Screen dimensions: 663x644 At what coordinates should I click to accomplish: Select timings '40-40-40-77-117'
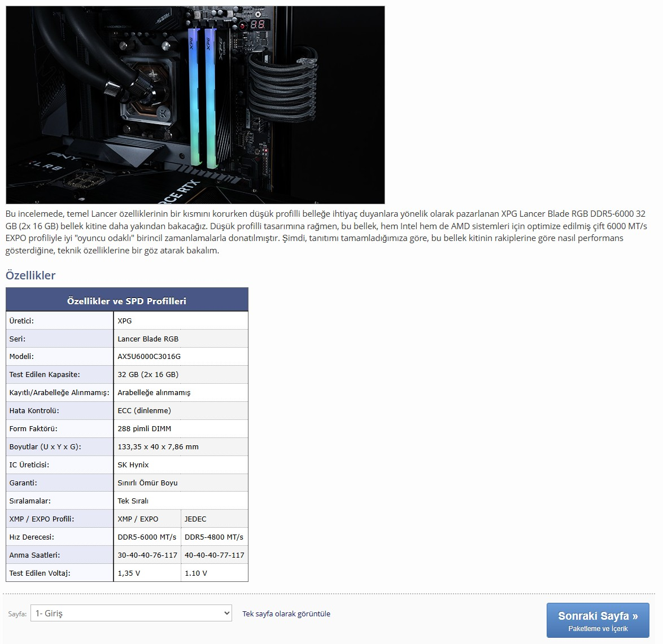215,555
